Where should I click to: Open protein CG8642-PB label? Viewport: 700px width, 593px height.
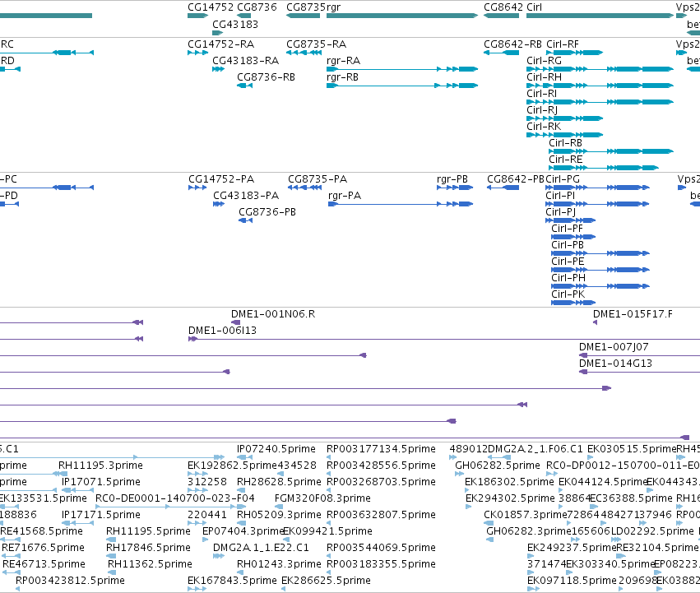point(516,179)
